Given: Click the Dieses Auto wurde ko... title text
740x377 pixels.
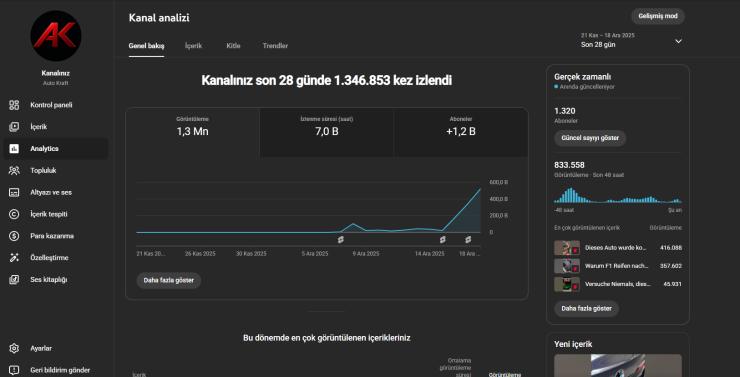Looking at the screenshot, I should (615, 248).
